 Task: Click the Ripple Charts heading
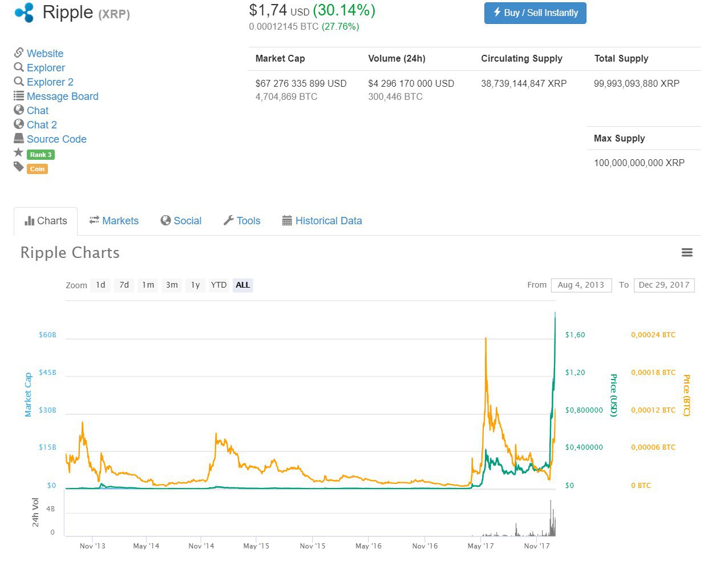[x=70, y=253]
